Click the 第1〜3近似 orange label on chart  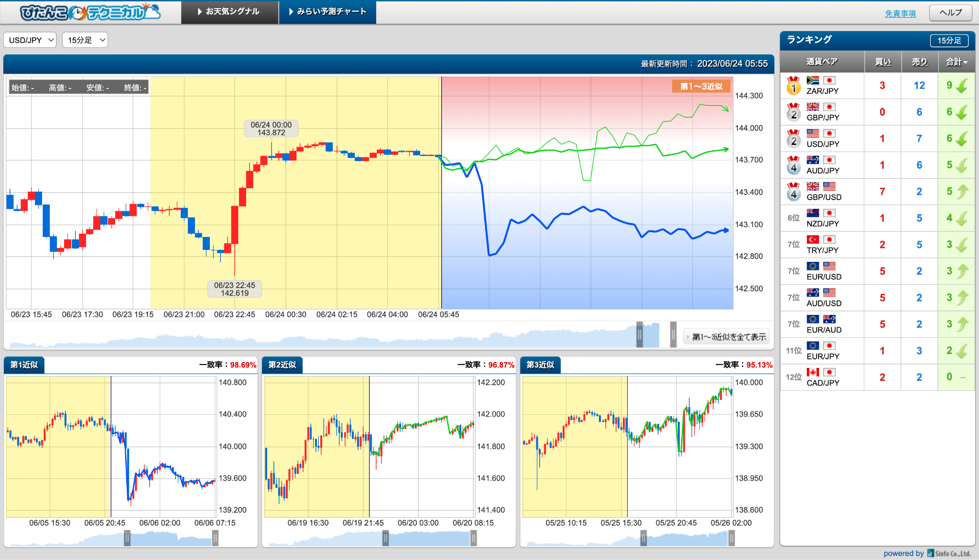pyautogui.click(x=701, y=86)
